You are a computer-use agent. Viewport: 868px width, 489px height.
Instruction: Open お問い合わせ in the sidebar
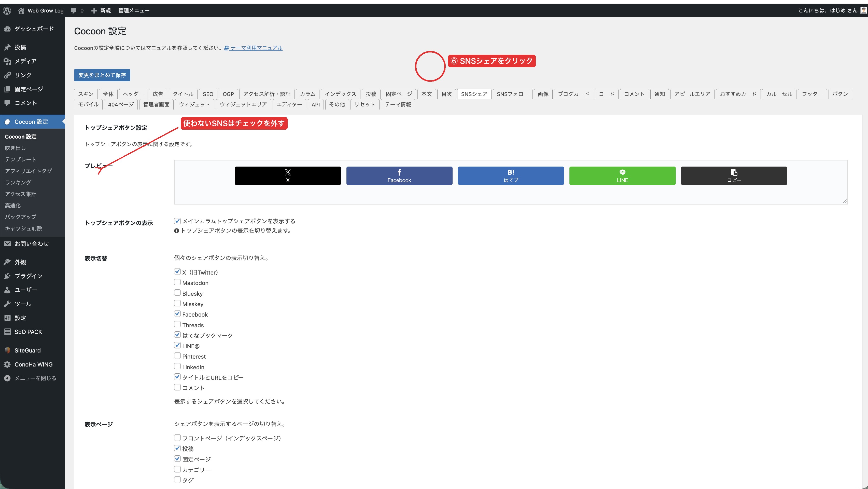pyautogui.click(x=32, y=243)
